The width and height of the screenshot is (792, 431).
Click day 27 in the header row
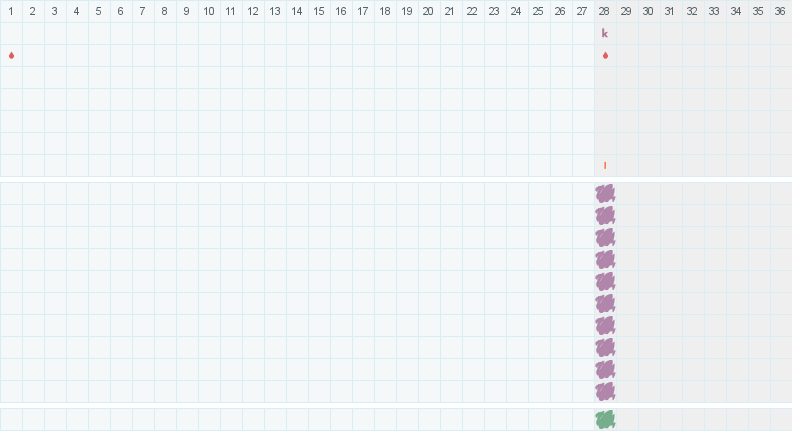583,11
